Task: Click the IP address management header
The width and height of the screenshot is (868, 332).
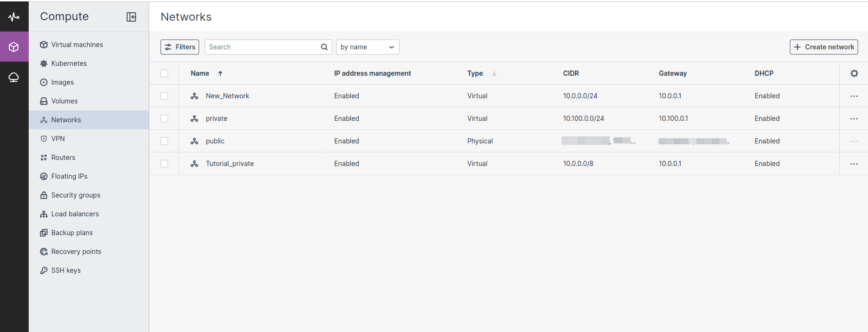Action: tap(372, 73)
